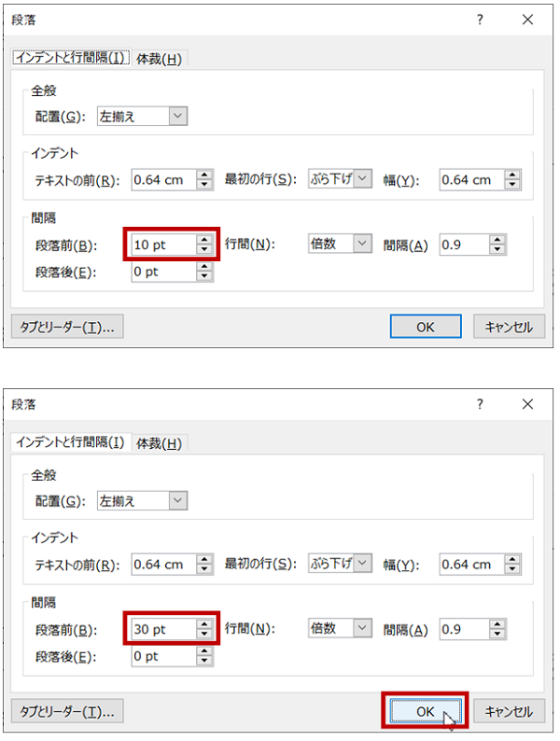
Task: Click the 段落前 field containing 30 pt
Action: (x=161, y=629)
